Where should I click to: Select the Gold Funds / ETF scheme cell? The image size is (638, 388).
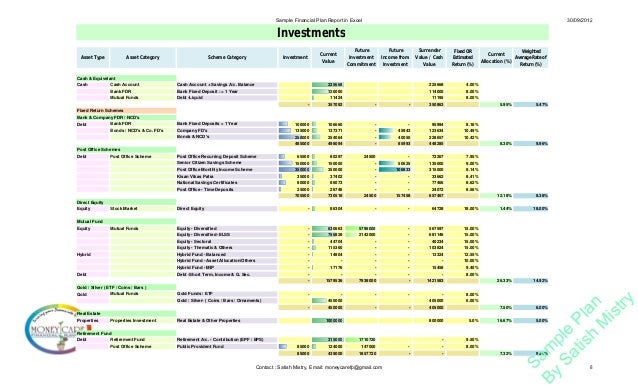coord(227,294)
